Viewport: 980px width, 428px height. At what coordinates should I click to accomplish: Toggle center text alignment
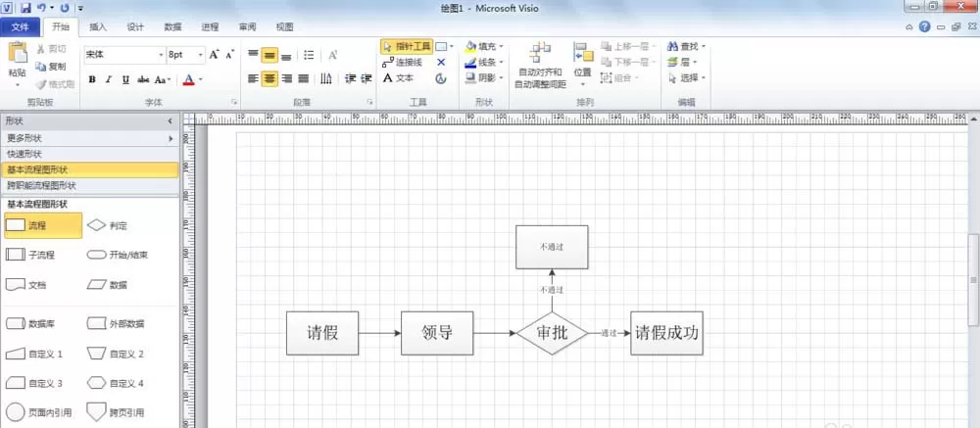269,78
